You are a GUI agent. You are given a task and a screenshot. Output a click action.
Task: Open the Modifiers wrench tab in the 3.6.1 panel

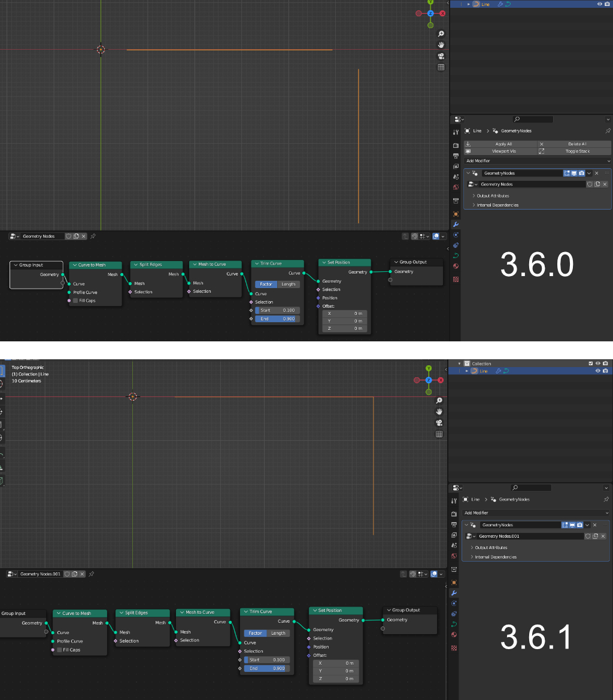(x=454, y=593)
